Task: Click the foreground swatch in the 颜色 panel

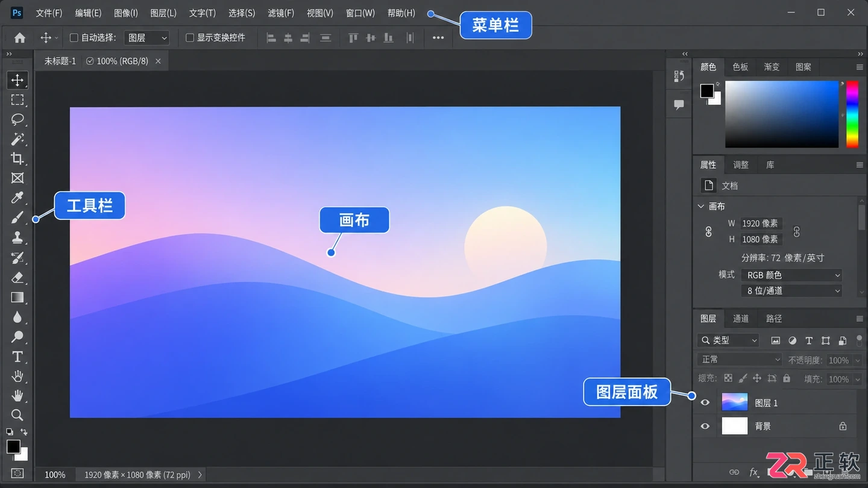Action: coord(707,91)
